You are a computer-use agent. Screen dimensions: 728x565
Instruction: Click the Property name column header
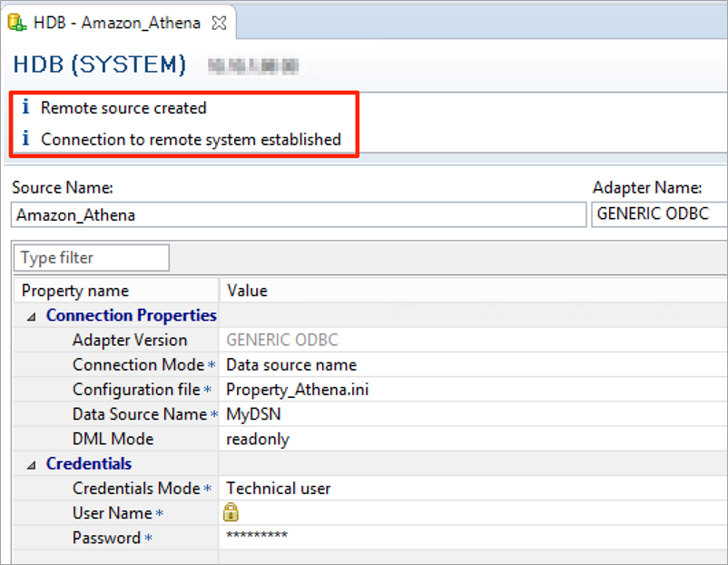(116, 291)
